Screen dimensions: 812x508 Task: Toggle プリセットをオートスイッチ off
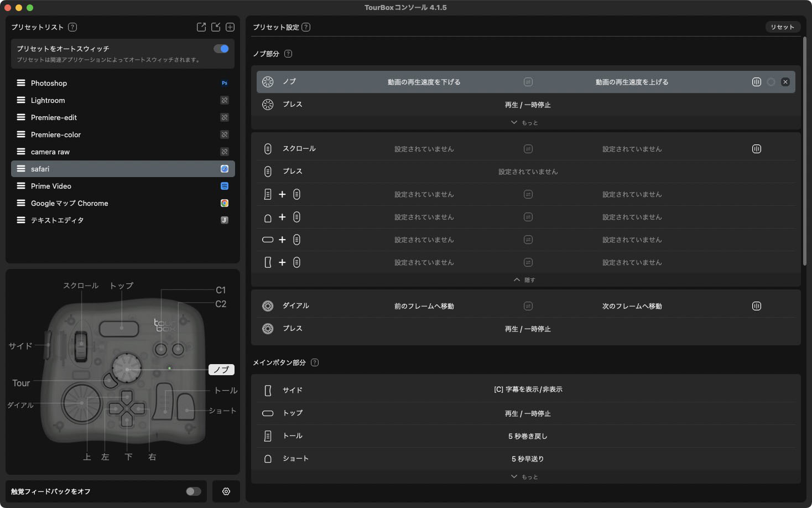[220, 48]
